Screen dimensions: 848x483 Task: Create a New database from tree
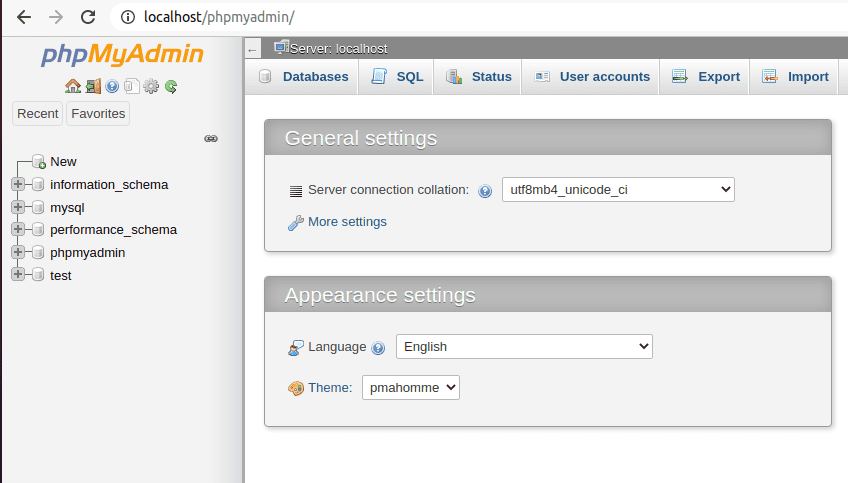[63, 162]
